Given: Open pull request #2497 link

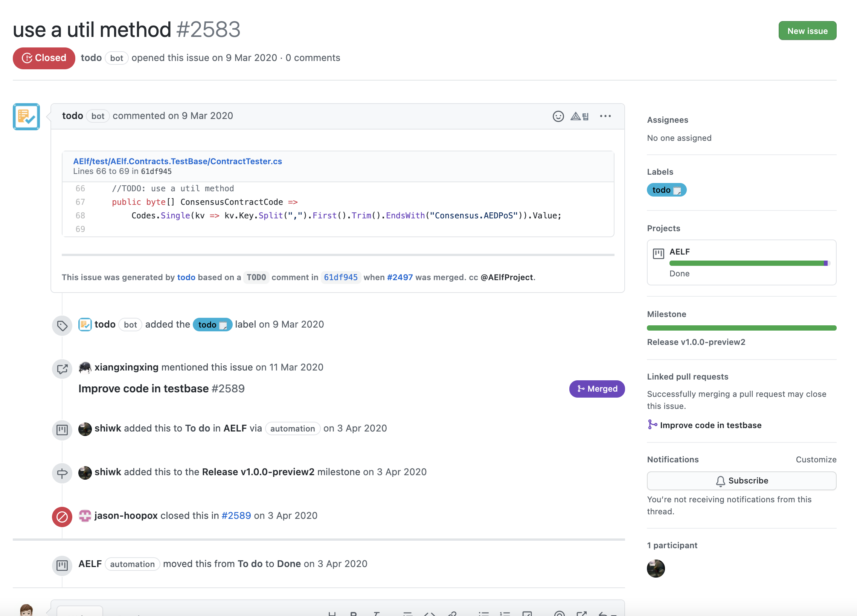Looking at the screenshot, I should click(400, 278).
